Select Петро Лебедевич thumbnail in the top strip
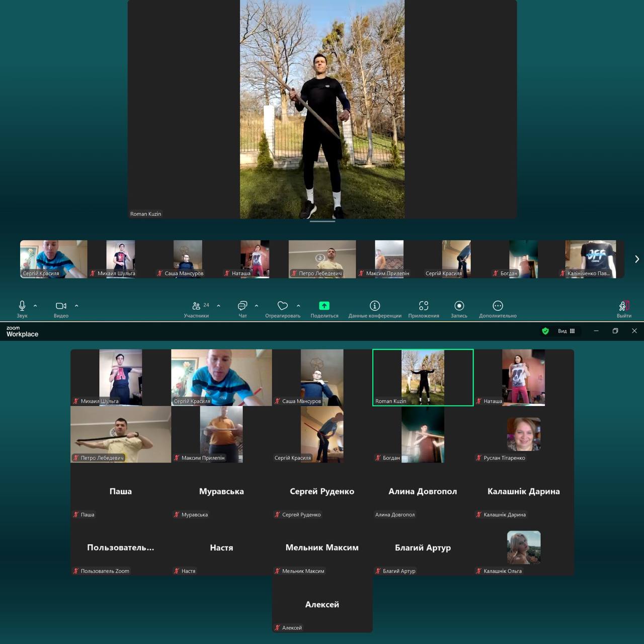The width and height of the screenshot is (644, 644). pyautogui.click(x=322, y=259)
